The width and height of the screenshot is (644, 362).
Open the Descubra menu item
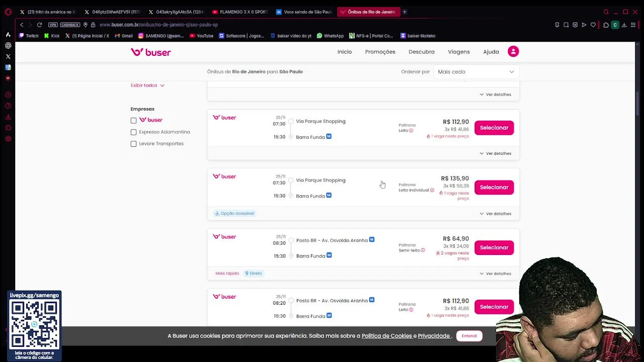[x=422, y=52]
